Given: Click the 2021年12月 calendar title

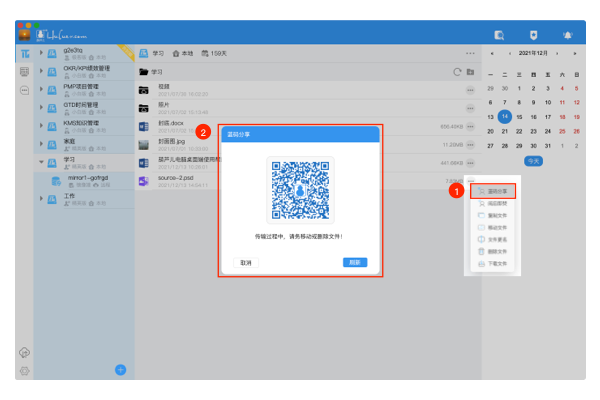Looking at the screenshot, I should (x=533, y=53).
